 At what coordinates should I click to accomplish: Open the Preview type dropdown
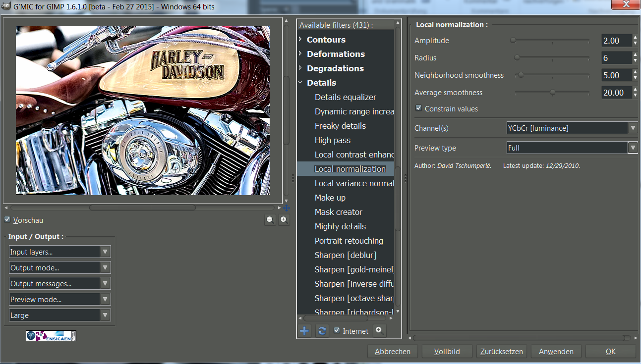point(572,148)
